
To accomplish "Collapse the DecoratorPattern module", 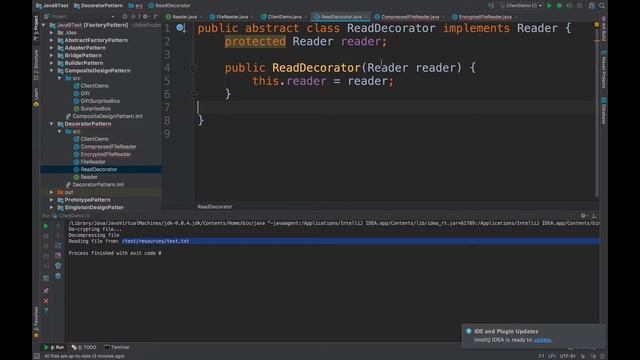I will pyautogui.click(x=51, y=124).
